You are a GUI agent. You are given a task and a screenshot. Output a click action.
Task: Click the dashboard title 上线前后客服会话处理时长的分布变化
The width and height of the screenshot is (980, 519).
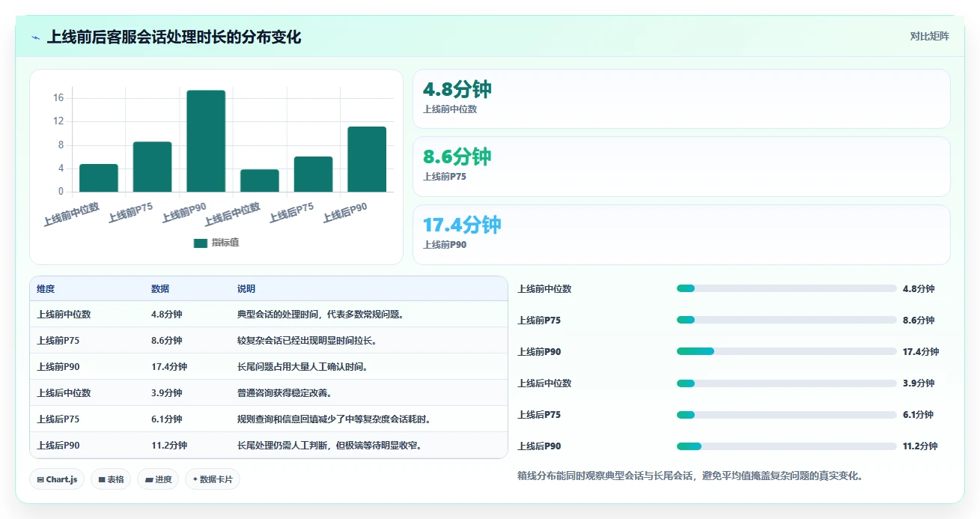(174, 37)
